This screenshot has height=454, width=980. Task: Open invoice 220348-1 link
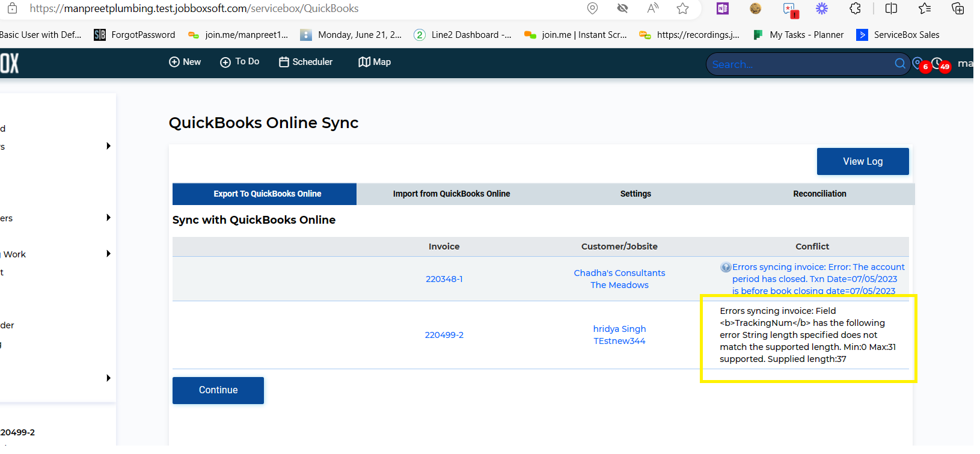[444, 279]
